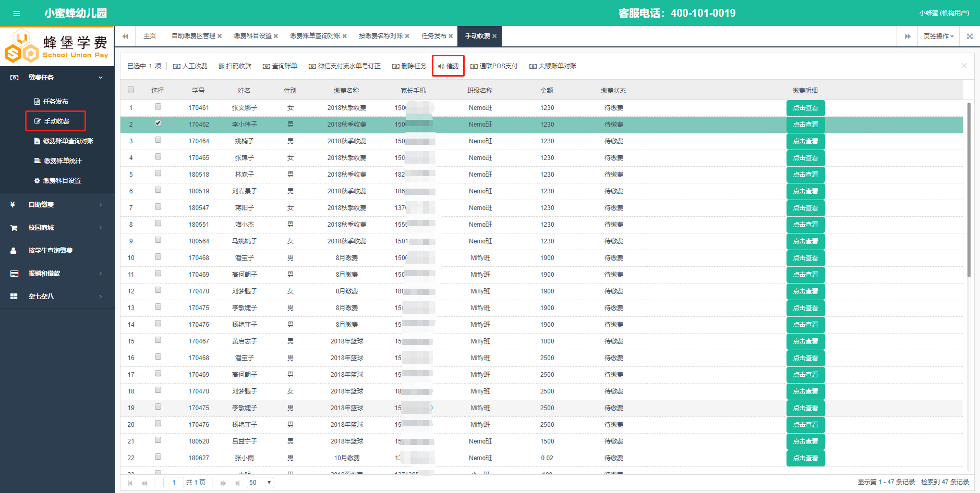The width and height of the screenshot is (980, 493).
Task: Click the 通联POS支付 toolbar button
Action: coord(494,66)
